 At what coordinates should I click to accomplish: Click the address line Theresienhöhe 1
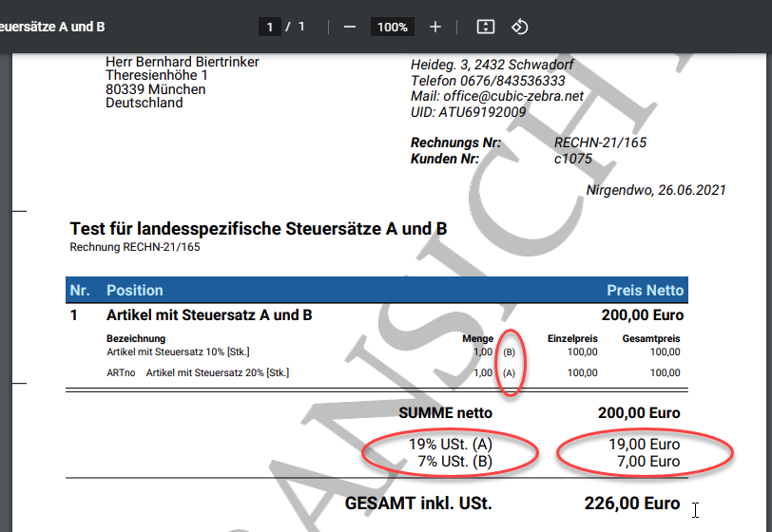157,75
